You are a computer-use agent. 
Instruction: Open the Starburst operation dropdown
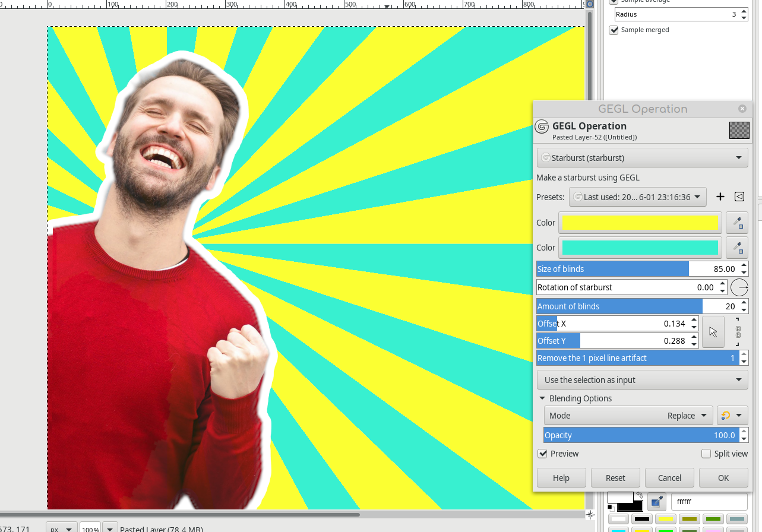[642, 158]
